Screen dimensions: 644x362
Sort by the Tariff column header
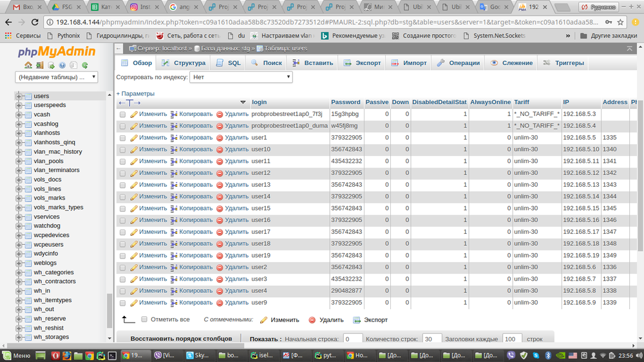click(522, 102)
